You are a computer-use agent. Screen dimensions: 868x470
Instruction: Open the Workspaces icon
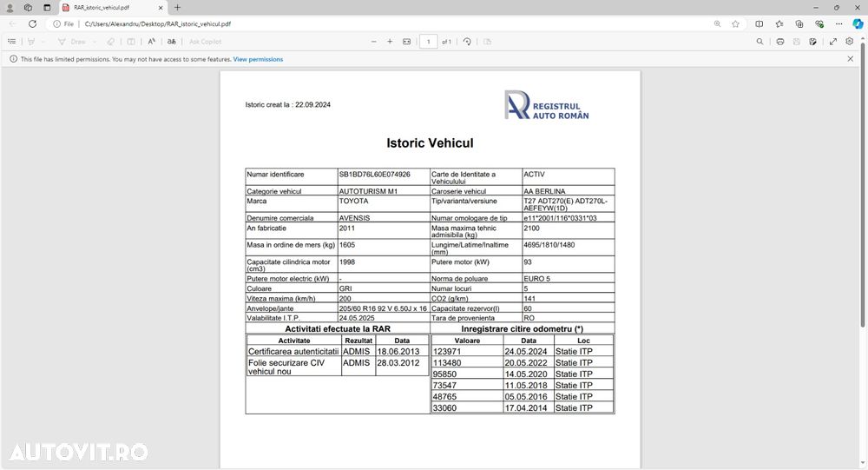(29, 8)
